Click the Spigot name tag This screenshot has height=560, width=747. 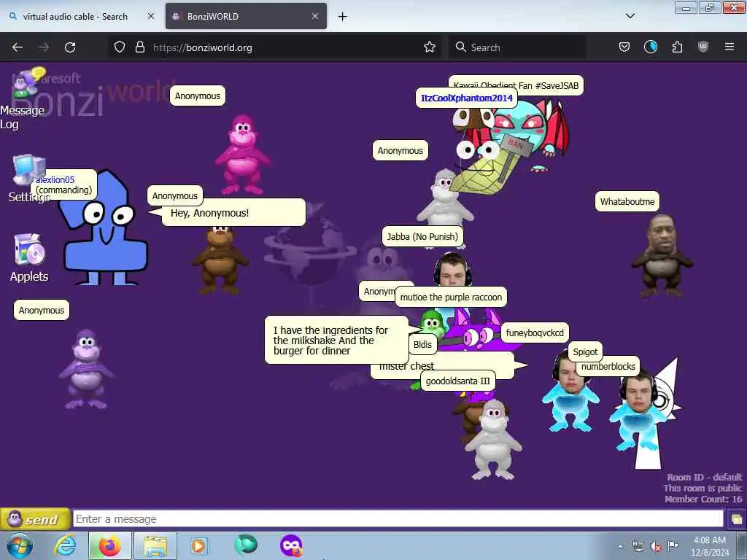pos(585,352)
